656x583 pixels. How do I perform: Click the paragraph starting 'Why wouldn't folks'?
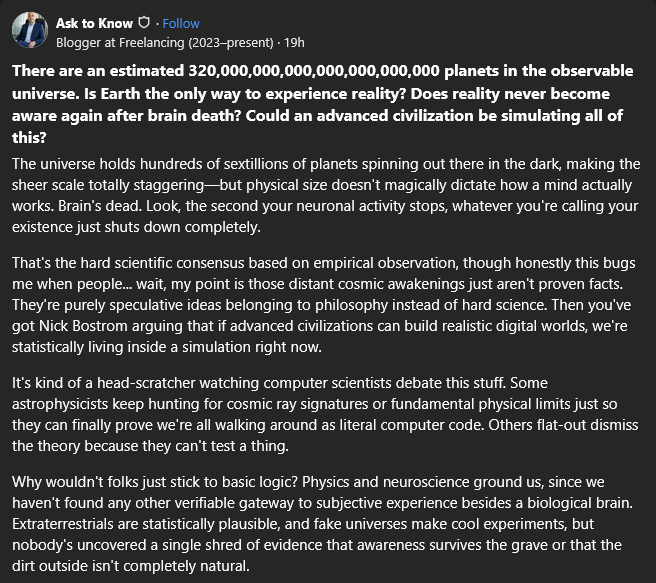322,524
